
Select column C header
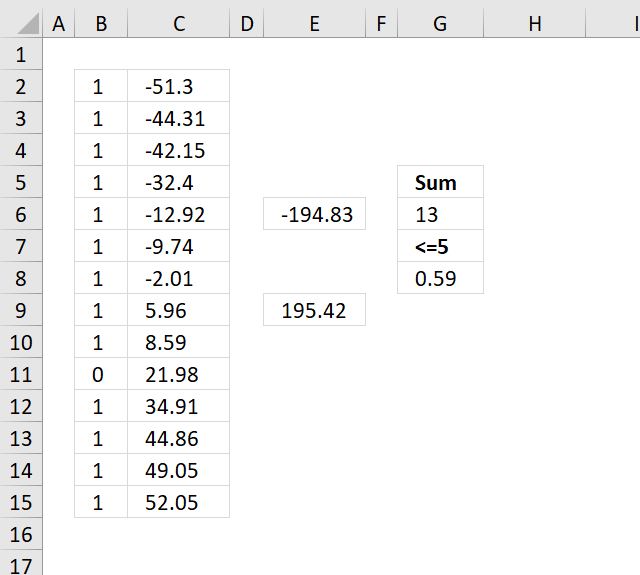click(x=179, y=23)
